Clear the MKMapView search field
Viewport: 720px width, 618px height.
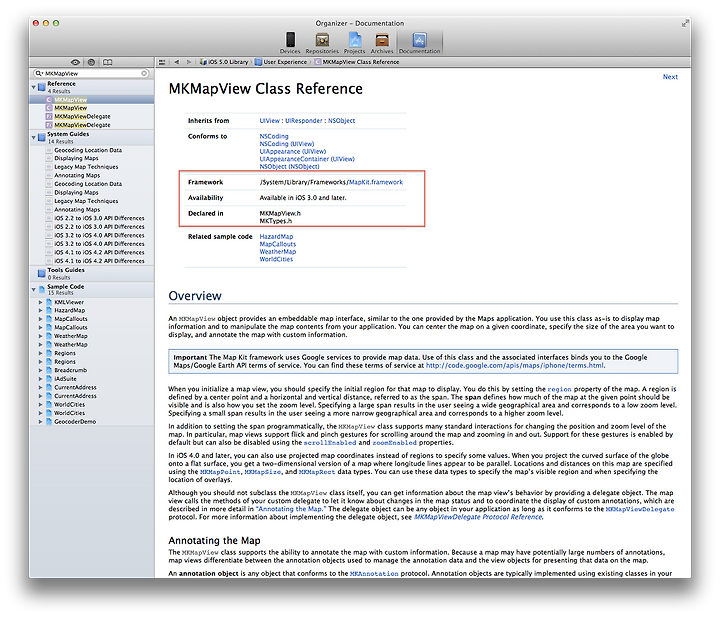click(144, 73)
